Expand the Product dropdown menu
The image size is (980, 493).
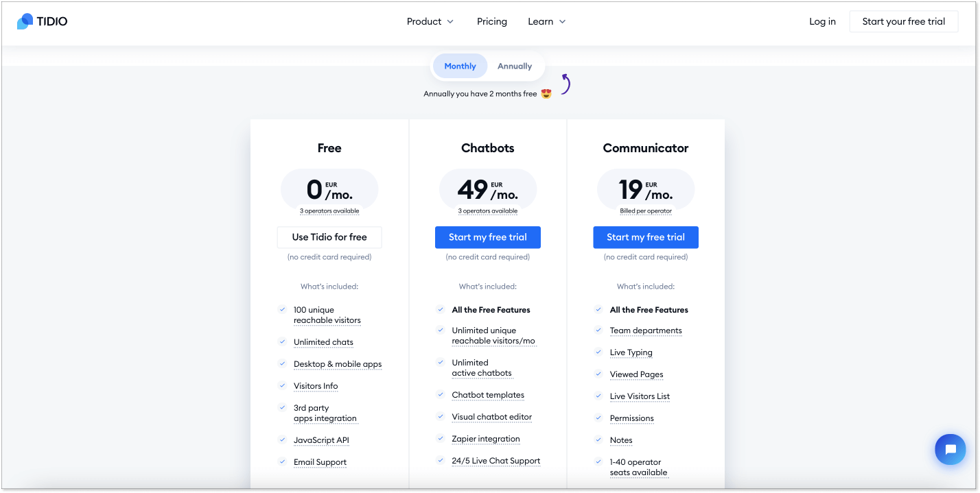(430, 21)
